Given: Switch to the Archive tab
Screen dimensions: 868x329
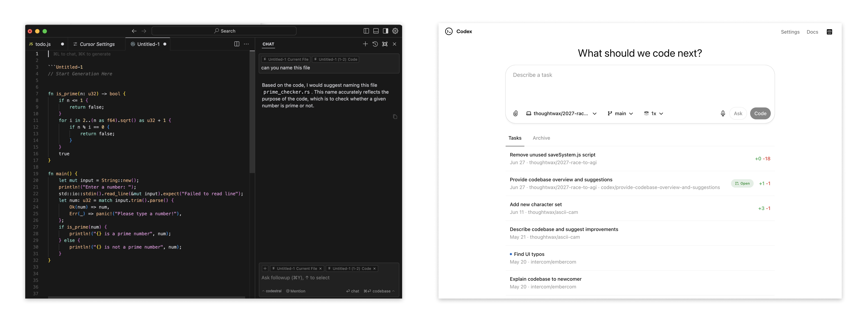Looking at the screenshot, I should pos(541,138).
